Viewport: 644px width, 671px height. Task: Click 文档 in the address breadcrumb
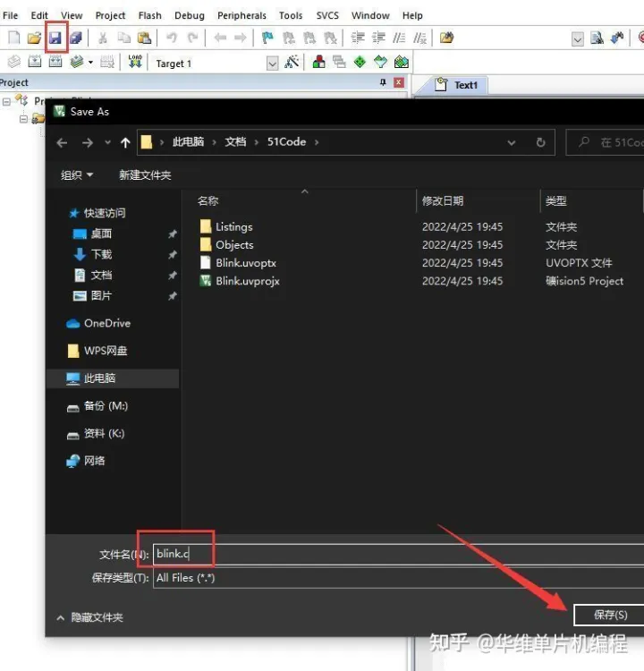click(235, 142)
